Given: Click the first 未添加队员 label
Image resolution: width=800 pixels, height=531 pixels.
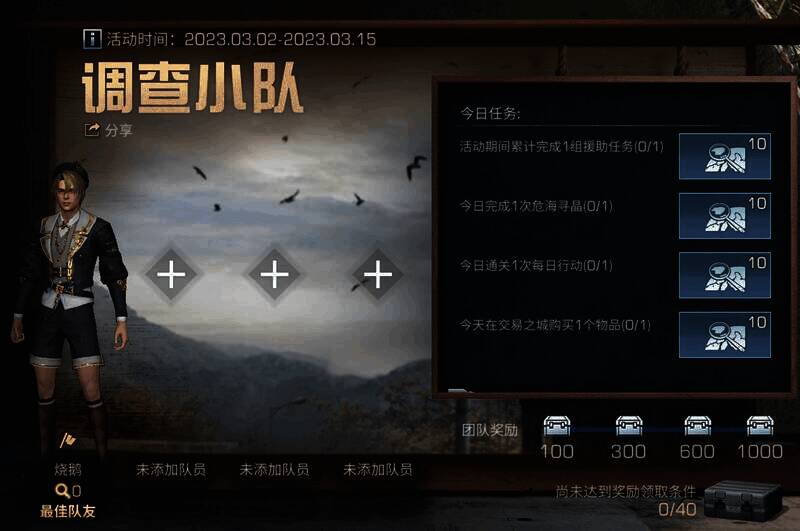Looking at the screenshot, I should click(x=171, y=469).
